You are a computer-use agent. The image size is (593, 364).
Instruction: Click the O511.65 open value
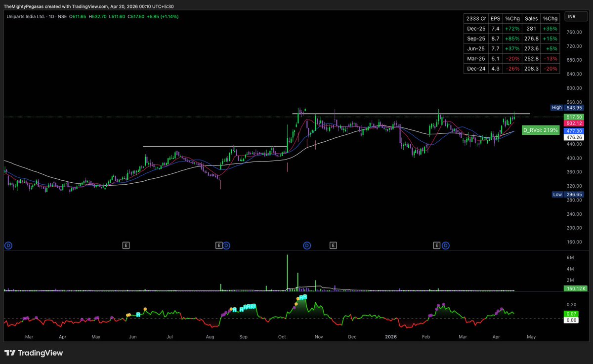[77, 16]
